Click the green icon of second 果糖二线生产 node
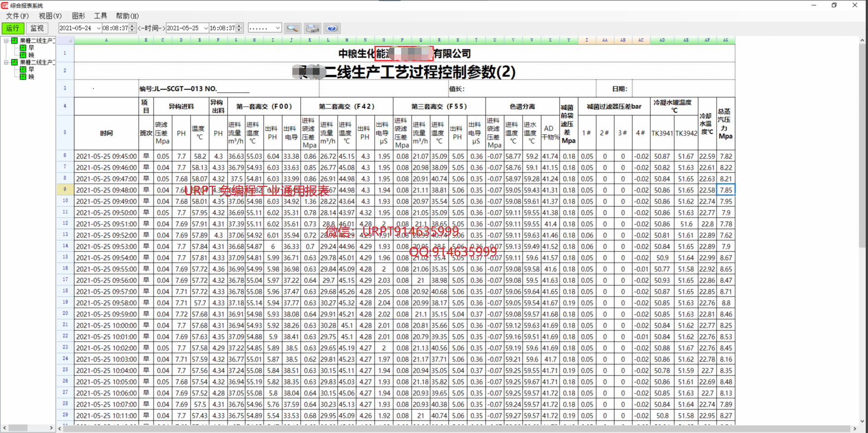This screenshot has width=868, height=433. point(15,63)
